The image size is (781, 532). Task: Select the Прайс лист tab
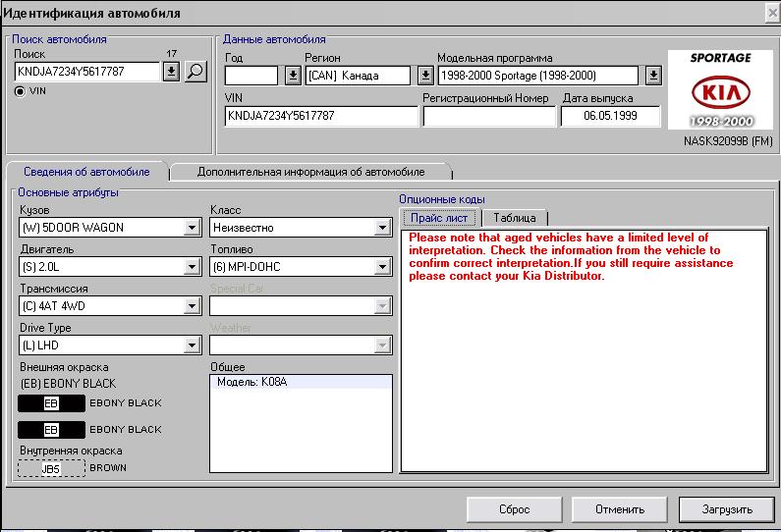coord(439,218)
